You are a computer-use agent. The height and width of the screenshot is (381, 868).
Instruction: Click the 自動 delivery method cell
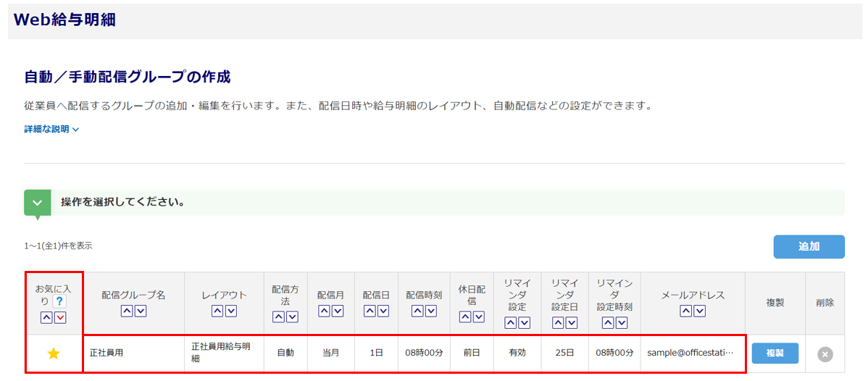(x=285, y=353)
